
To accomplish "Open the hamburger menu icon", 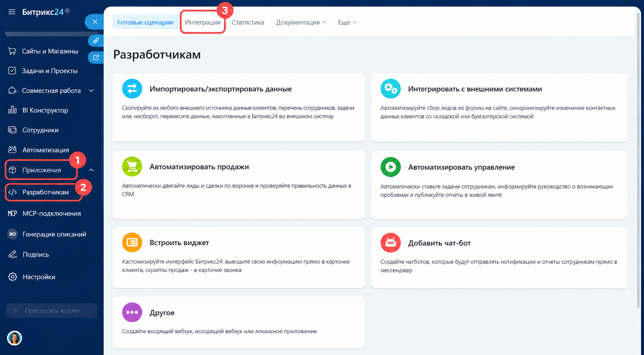I will click(x=12, y=12).
